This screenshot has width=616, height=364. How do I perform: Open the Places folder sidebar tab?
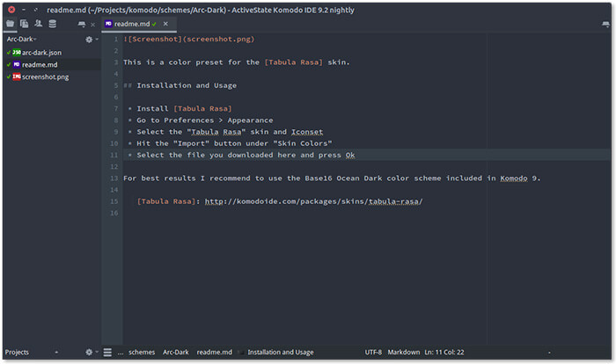pos(11,24)
